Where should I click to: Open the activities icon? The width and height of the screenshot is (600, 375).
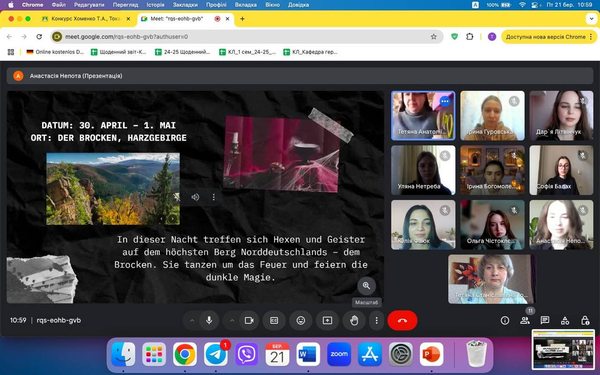pyautogui.click(x=565, y=320)
